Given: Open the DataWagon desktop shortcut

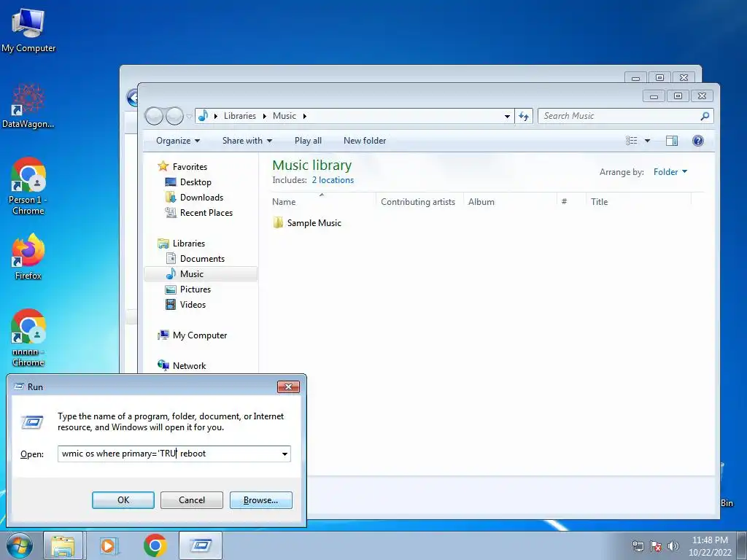Looking at the screenshot, I should (28, 106).
